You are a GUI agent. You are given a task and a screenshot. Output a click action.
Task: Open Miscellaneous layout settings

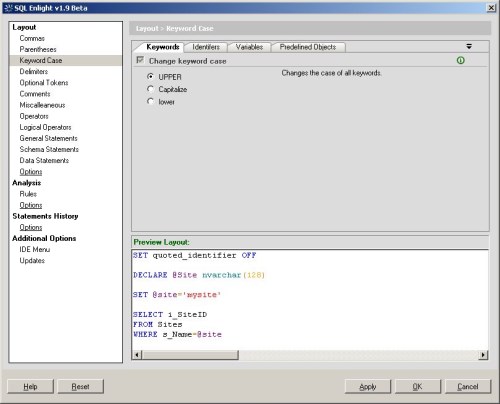pyautogui.click(x=42, y=105)
